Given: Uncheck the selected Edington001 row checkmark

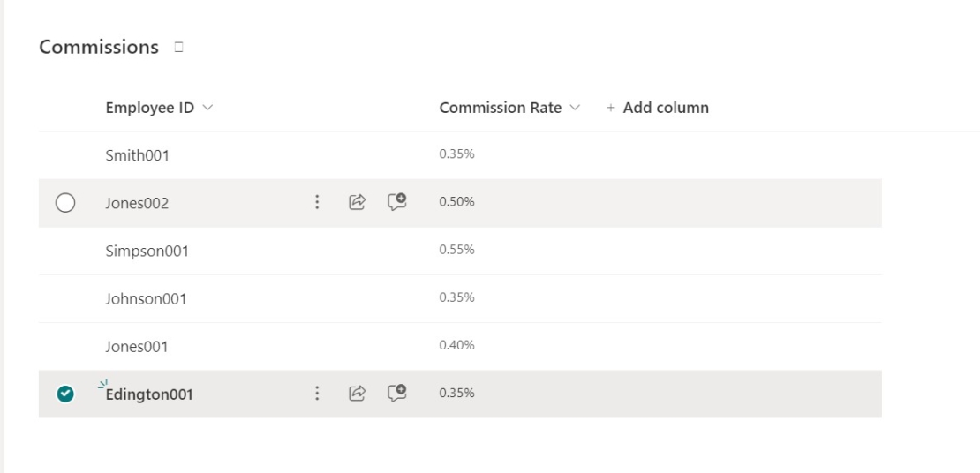Looking at the screenshot, I should point(65,394).
